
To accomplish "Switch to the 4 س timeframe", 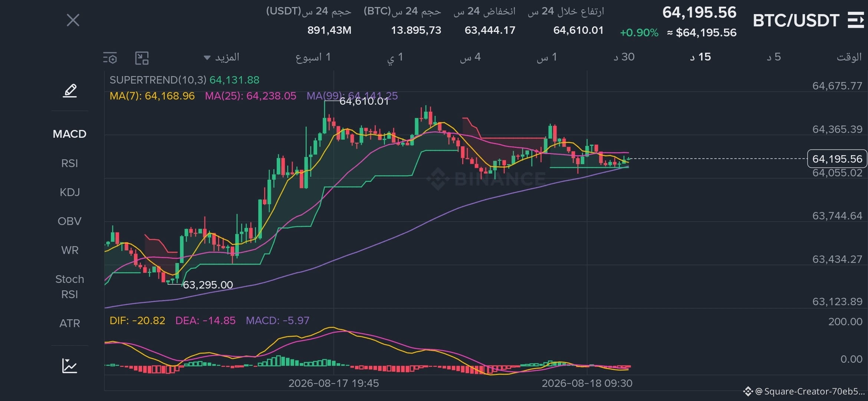I will click(470, 57).
